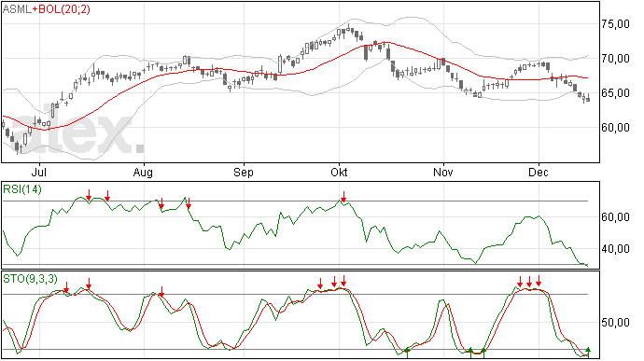Click the 60,00 value on the price chart axis
This screenshot has height=361, width=644.
point(615,128)
